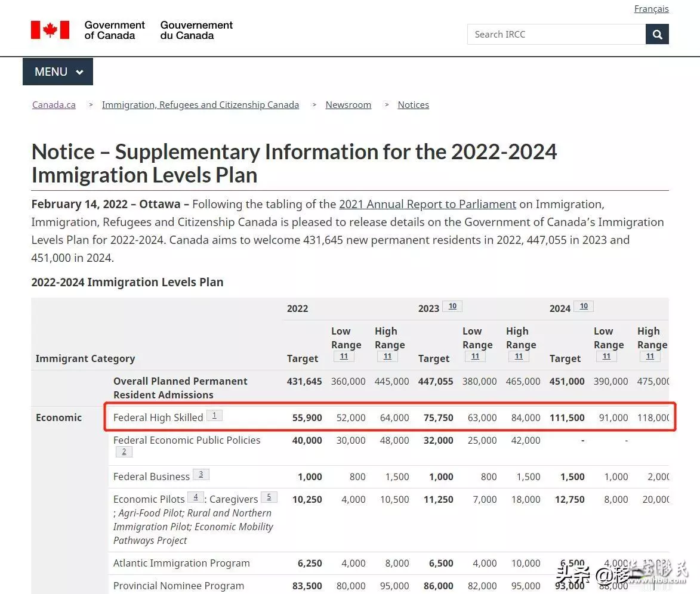Open footnote 2 under Federal Economic Public Policies
Screen dimensions: 700x594
click(124, 452)
